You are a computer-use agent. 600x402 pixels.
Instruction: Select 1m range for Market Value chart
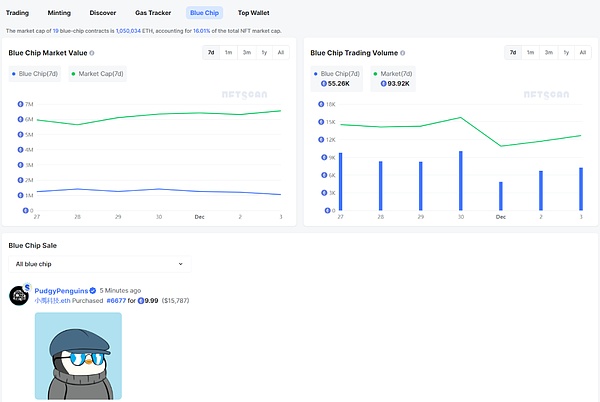[228, 52]
